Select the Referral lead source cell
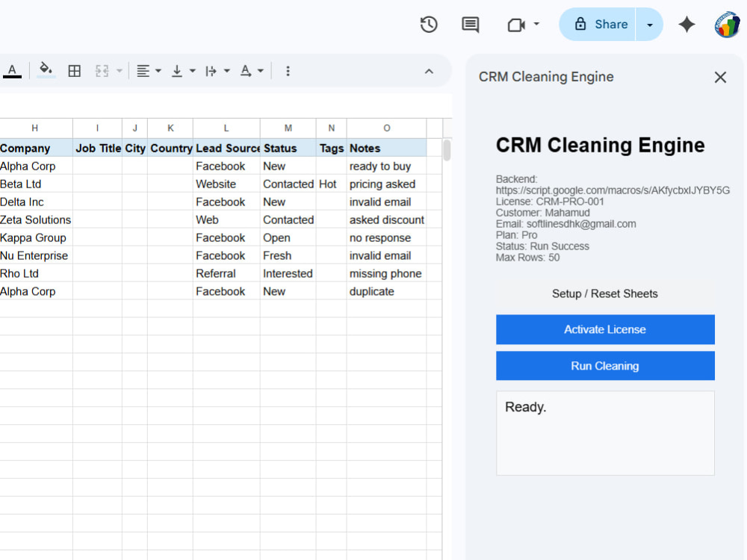The height and width of the screenshot is (560, 747). click(x=226, y=273)
